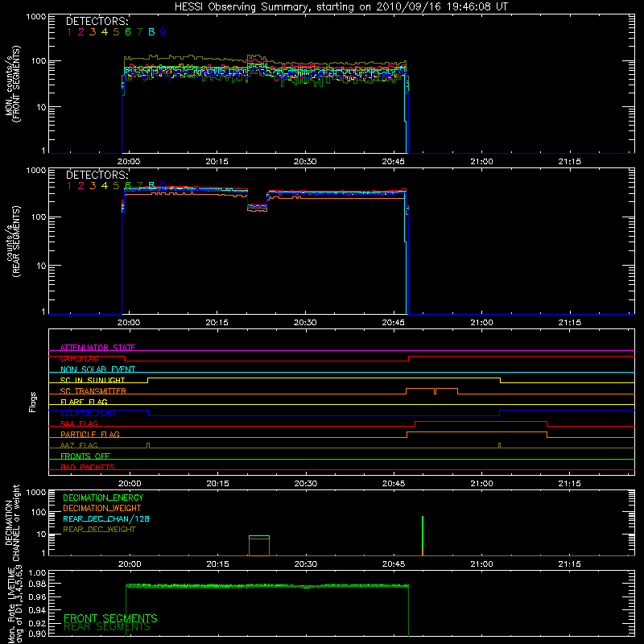Click detector "9" in front segments legend
Viewport: 644px width, 644px height.
point(163,32)
